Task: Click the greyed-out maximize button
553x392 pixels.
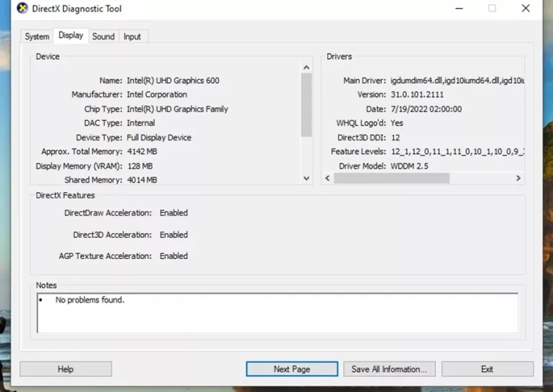Action: [492, 9]
